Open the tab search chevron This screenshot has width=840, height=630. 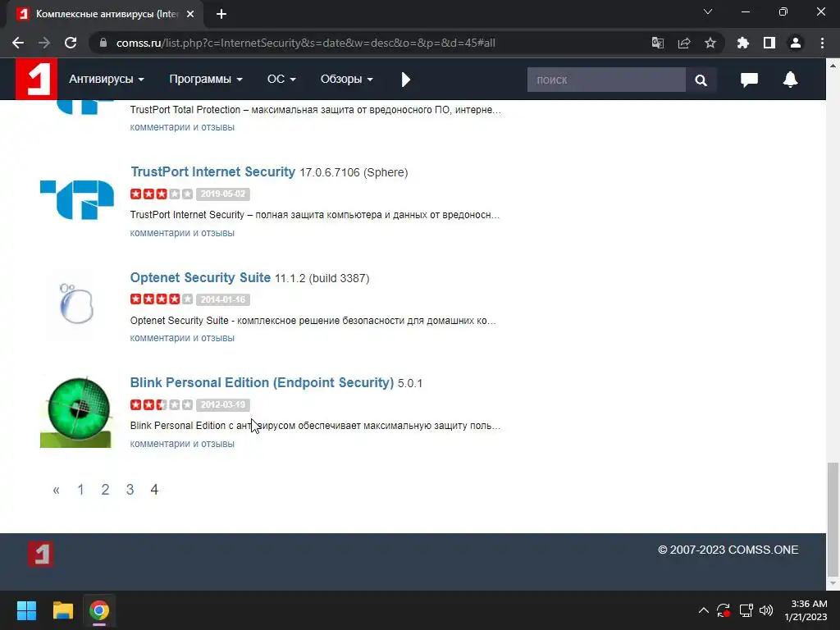[708, 11]
